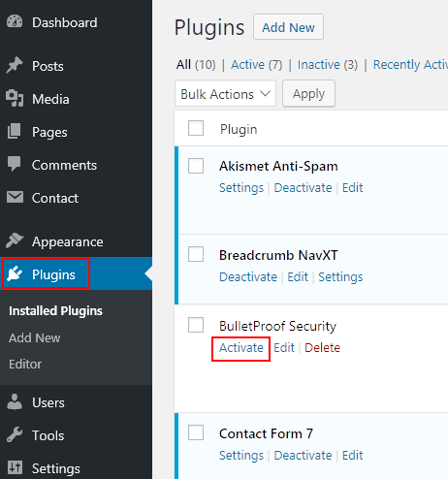Screen dimensions: 448x479
Task: Click the Contact envelope icon
Action: coord(15,197)
